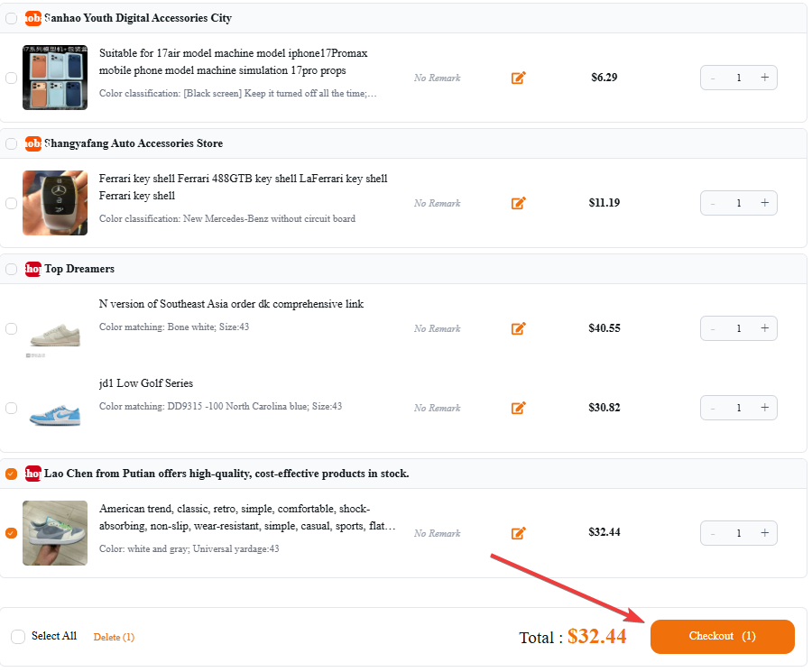Check the Select All checkbox
The height and width of the screenshot is (672, 812).
(x=18, y=636)
